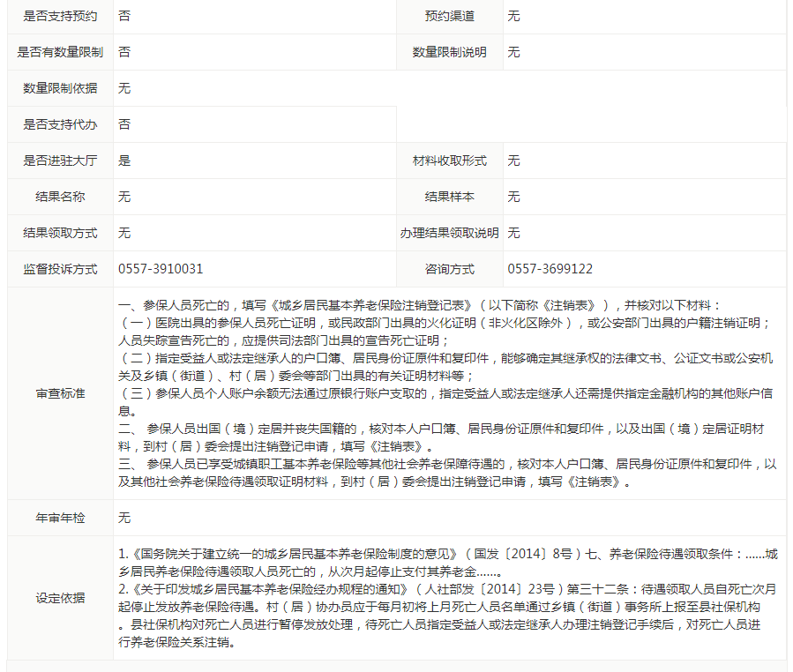
Task: Select the 预约渠道 field label
Action: 449,16
